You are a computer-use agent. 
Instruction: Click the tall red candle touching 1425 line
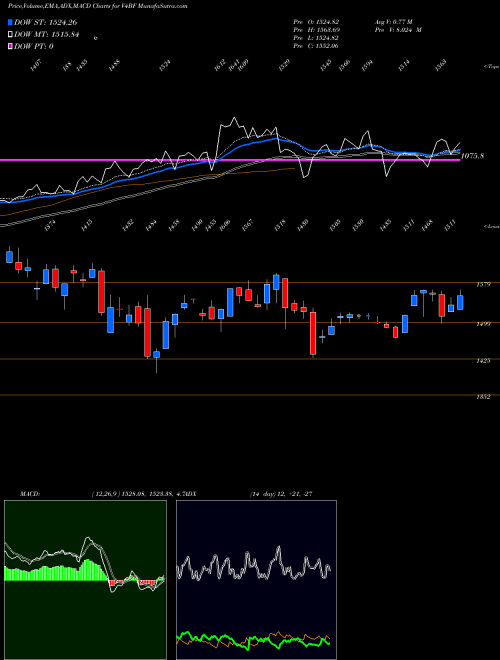[x=147, y=333]
